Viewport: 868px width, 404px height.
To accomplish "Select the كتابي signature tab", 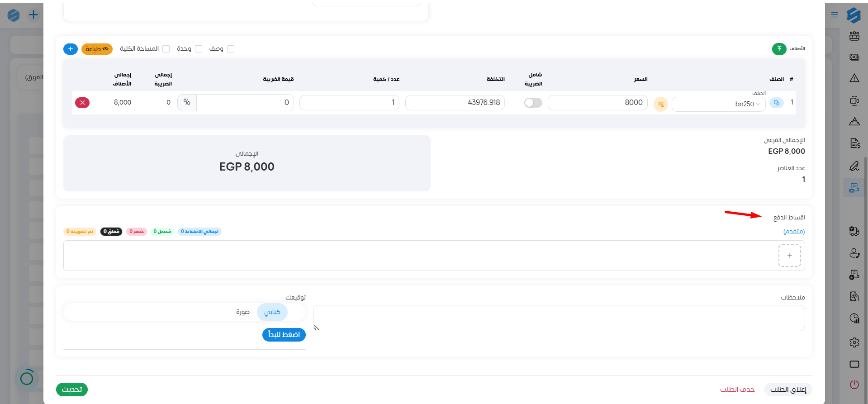I will click(x=272, y=312).
